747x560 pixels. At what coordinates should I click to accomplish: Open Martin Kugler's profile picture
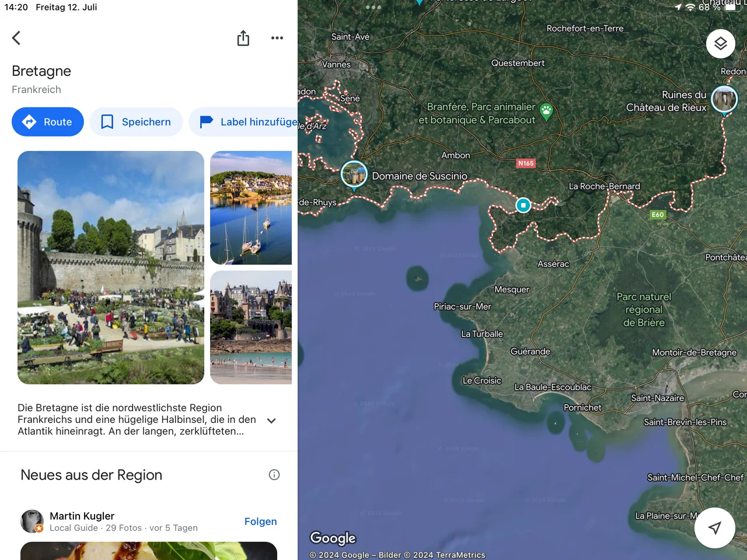[32, 521]
